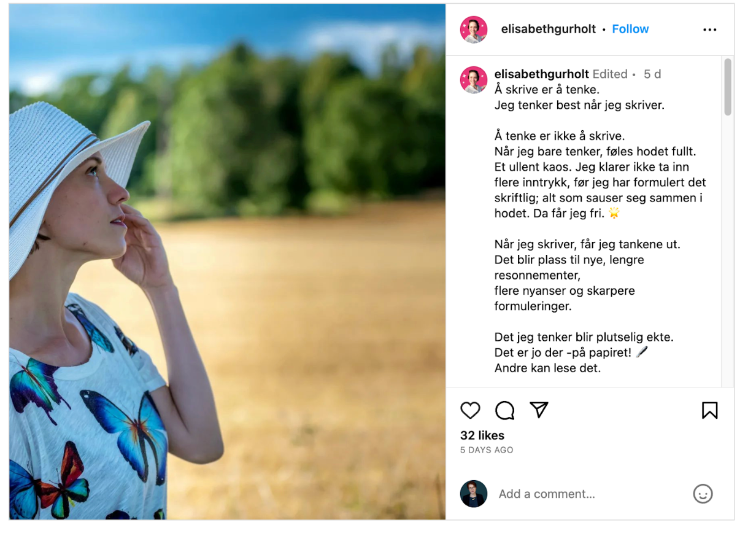
Task: Open elisabethgurholt username in caption
Action: coord(542,74)
